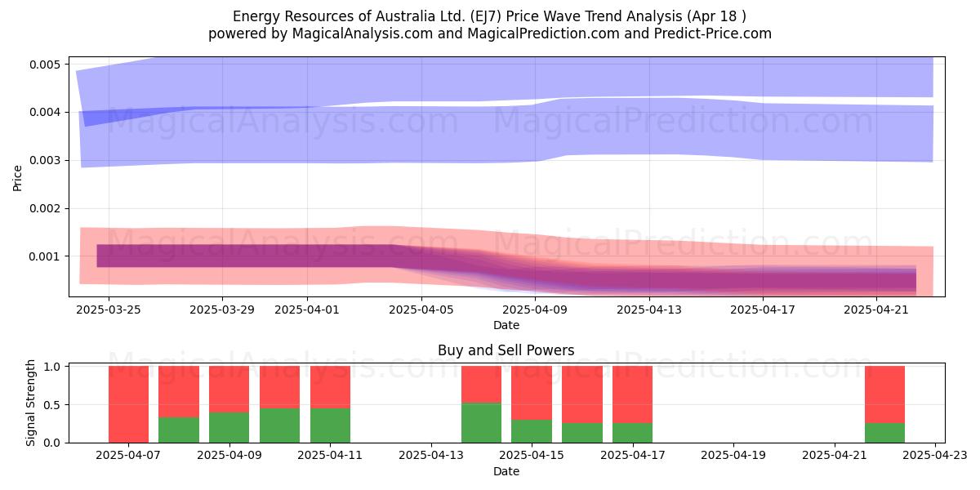
Task: Click the 2025-04-23 tick in the signal chart
Action: 935,456
